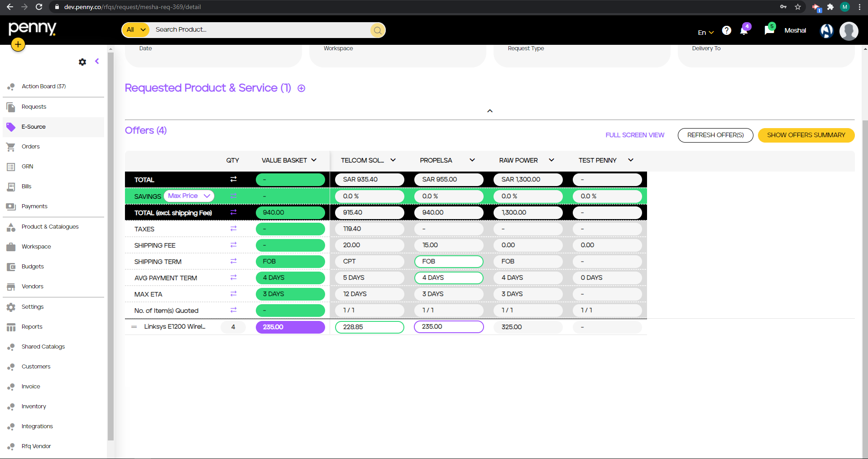
Task: Click the browser address bar URL
Action: [x=132, y=7]
